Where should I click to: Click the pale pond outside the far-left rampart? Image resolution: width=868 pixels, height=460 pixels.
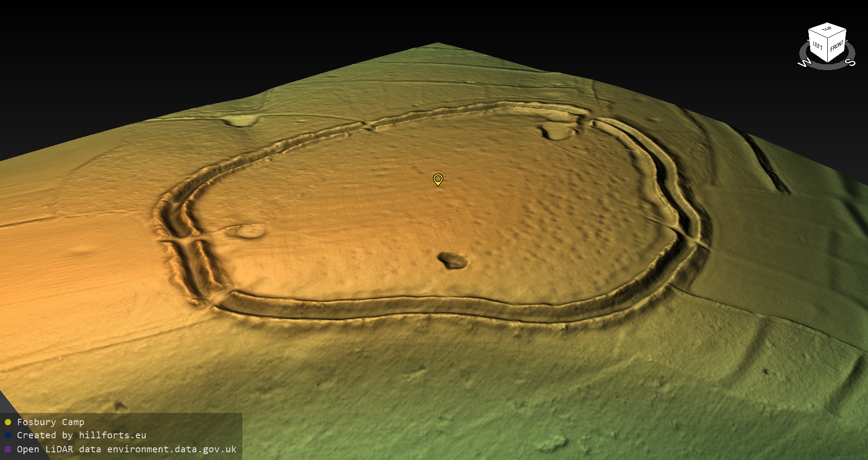(x=242, y=120)
